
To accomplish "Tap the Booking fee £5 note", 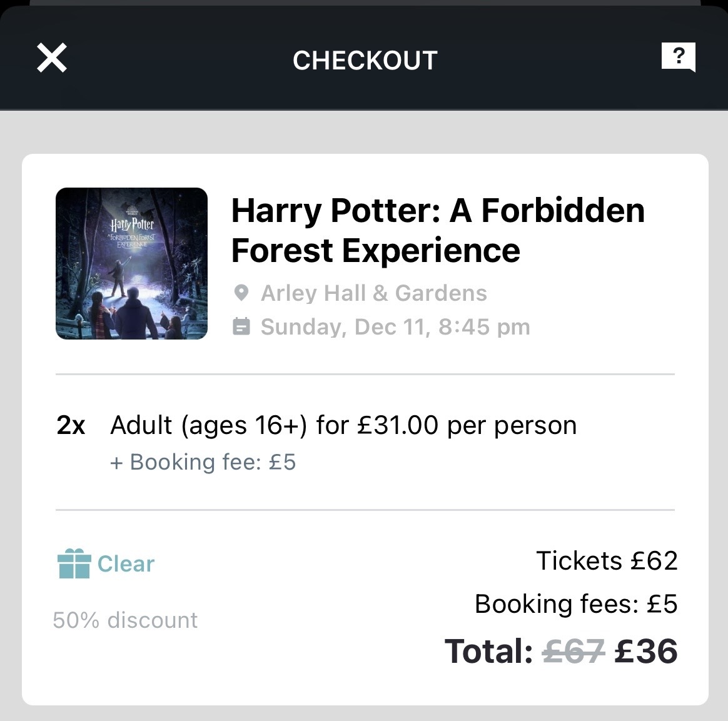I will [x=203, y=462].
